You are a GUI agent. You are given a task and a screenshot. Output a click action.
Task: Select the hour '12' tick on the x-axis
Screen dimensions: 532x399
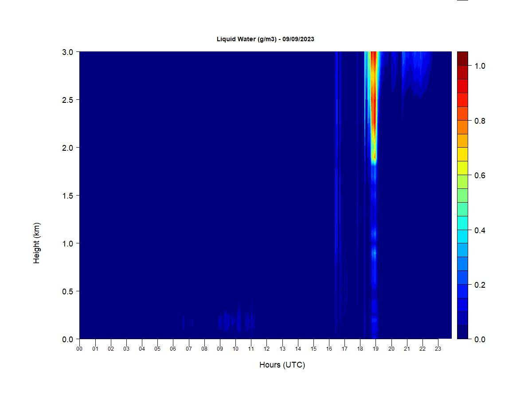tap(266, 348)
